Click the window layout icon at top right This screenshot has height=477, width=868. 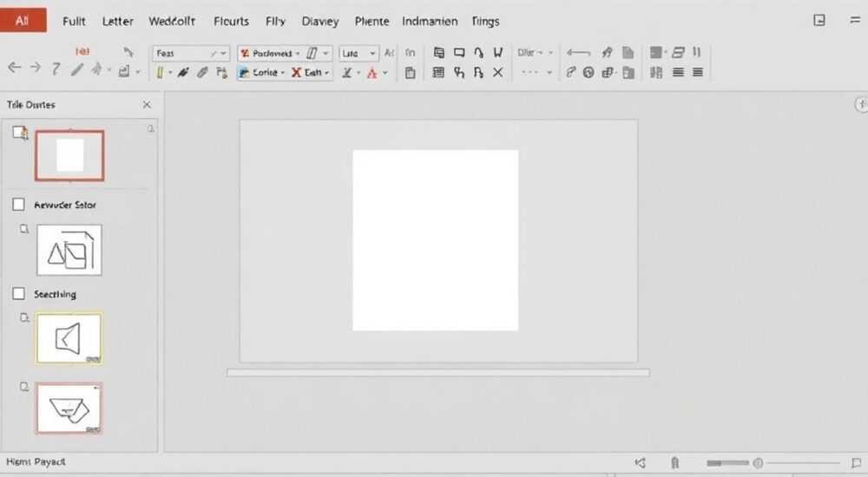coord(819,21)
